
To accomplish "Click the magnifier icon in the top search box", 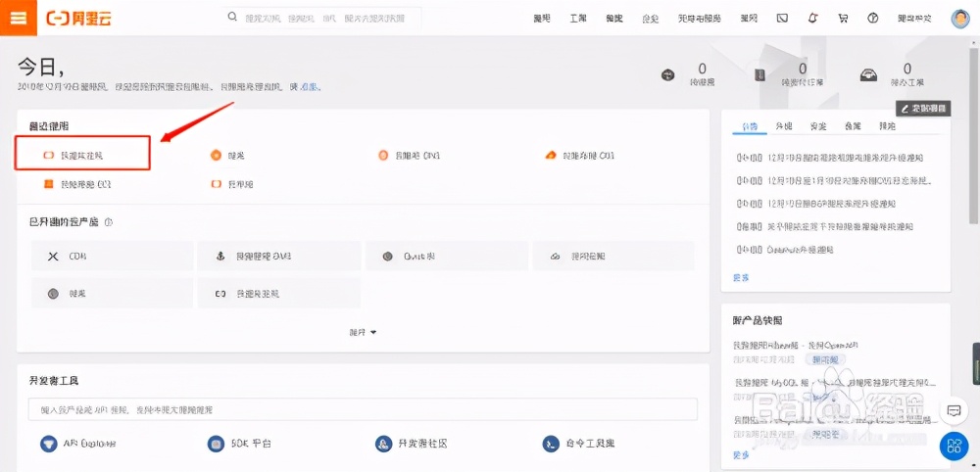I will 233,17.
